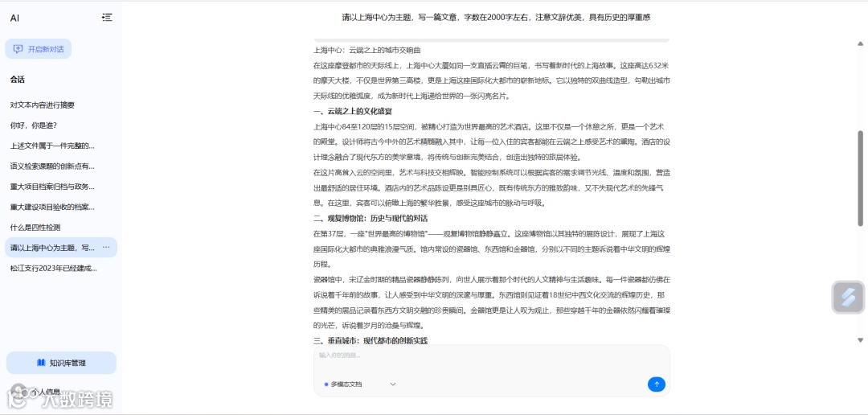Image resolution: width=868 pixels, height=415 pixels.
Task: Send message with blue arrow button
Action: click(x=657, y=384)
